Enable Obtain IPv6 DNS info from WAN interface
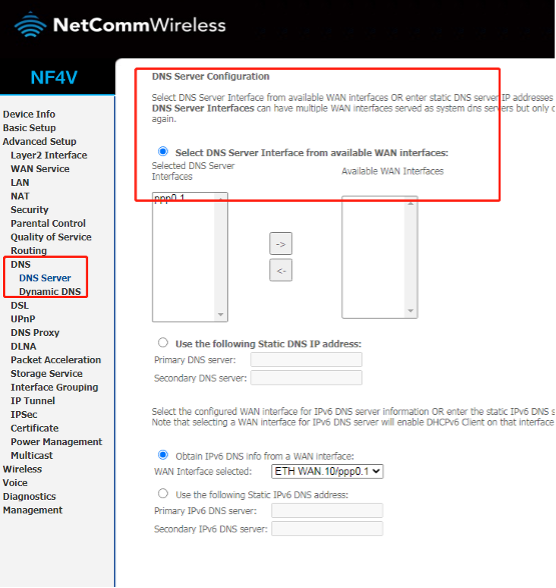 tap(163, 455)
